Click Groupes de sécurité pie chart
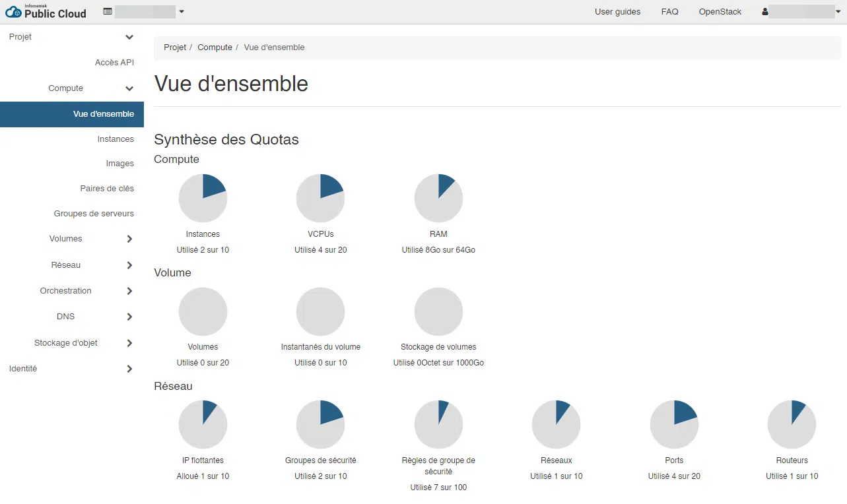847x504 pixels. (x=320, y=425)
